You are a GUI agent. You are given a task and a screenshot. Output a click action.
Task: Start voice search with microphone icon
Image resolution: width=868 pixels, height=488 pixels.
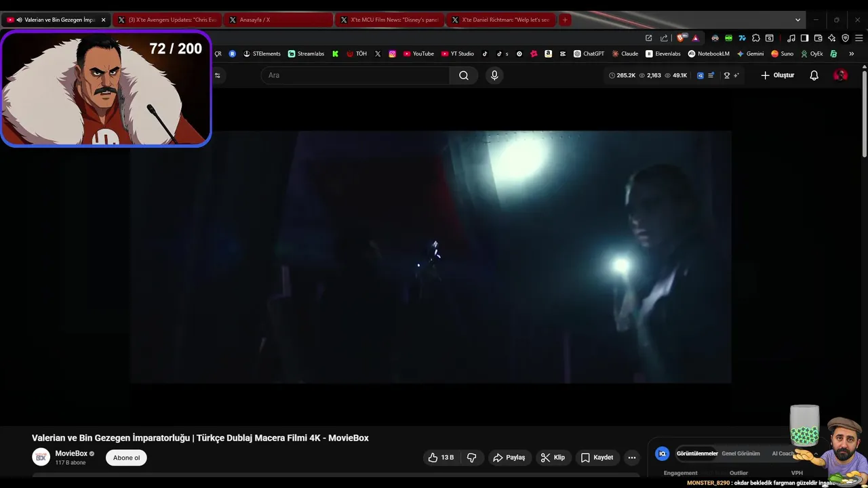[494, 75]
